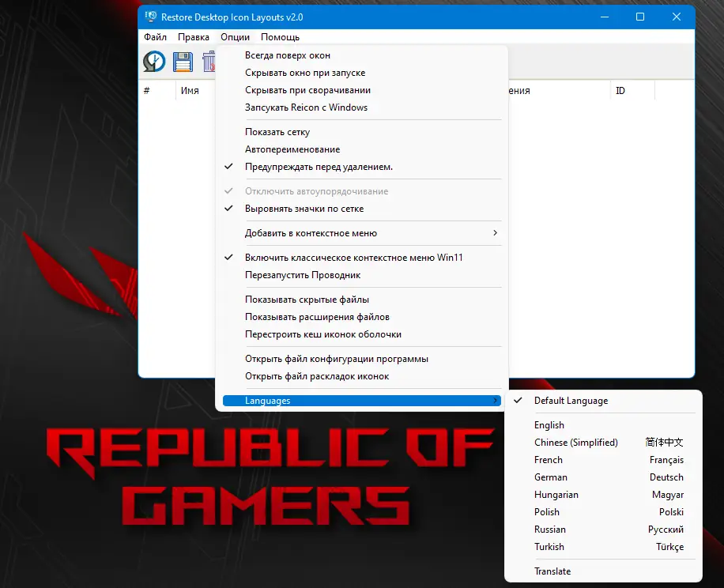Select Перезапустить Проводник
This screenshot has height=588, width=724.
pyautogui.click(x=362, y=275)
